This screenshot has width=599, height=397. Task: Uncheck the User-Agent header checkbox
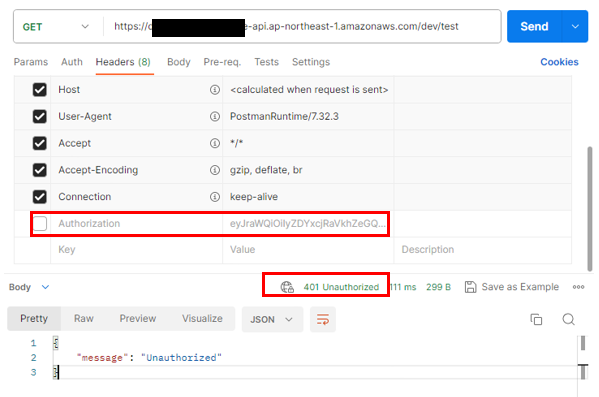coord(40,117)
